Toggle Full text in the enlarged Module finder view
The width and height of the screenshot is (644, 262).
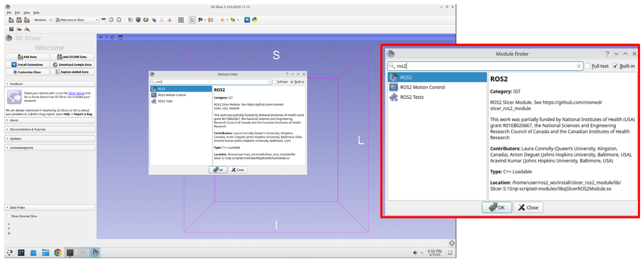(587, 66)
